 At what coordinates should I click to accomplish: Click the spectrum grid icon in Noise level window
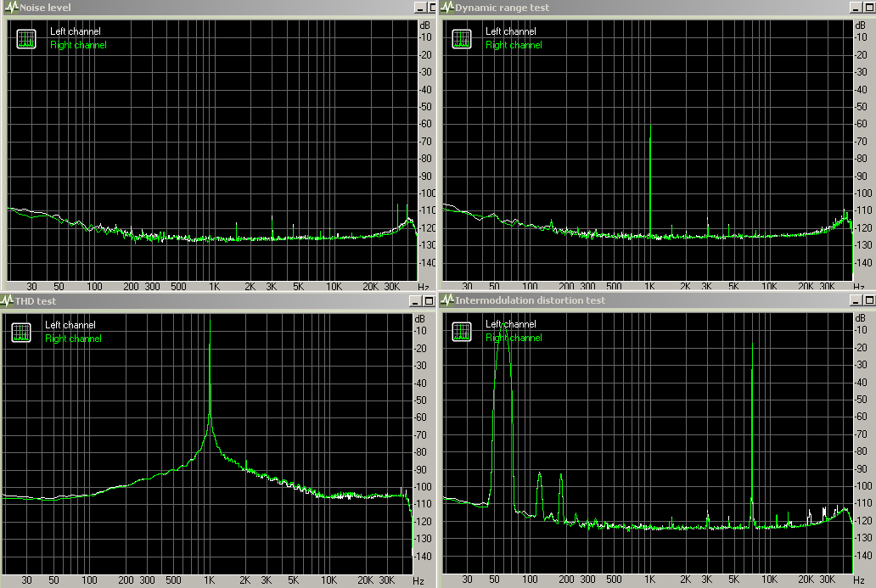coord(26,39)
